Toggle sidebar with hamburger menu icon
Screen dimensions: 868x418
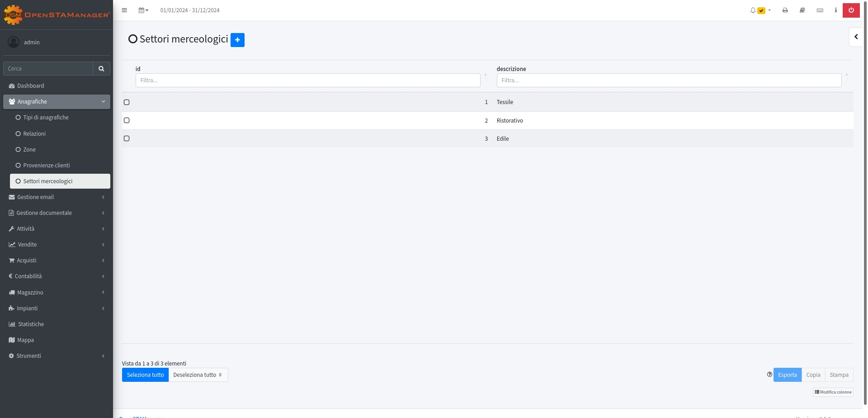pyautogui.click(x=124, y=10)
